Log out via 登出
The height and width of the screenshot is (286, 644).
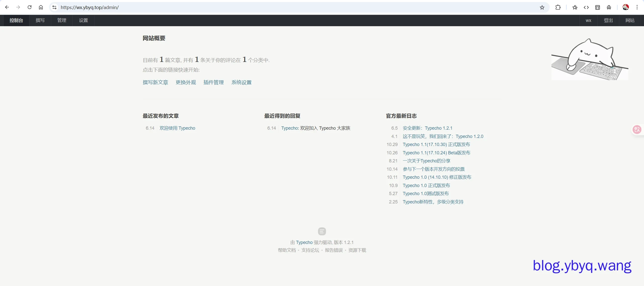609,20
